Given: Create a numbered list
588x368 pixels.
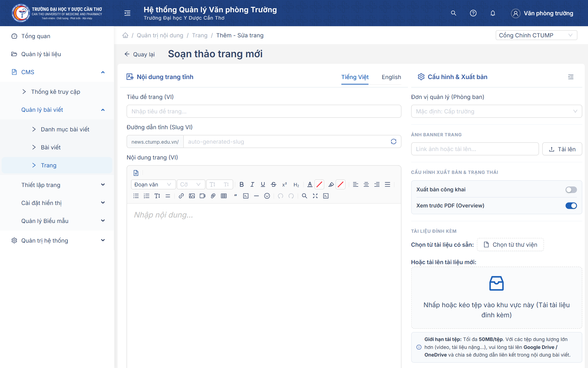Looking at the screenshot, I should click(146, 196).
